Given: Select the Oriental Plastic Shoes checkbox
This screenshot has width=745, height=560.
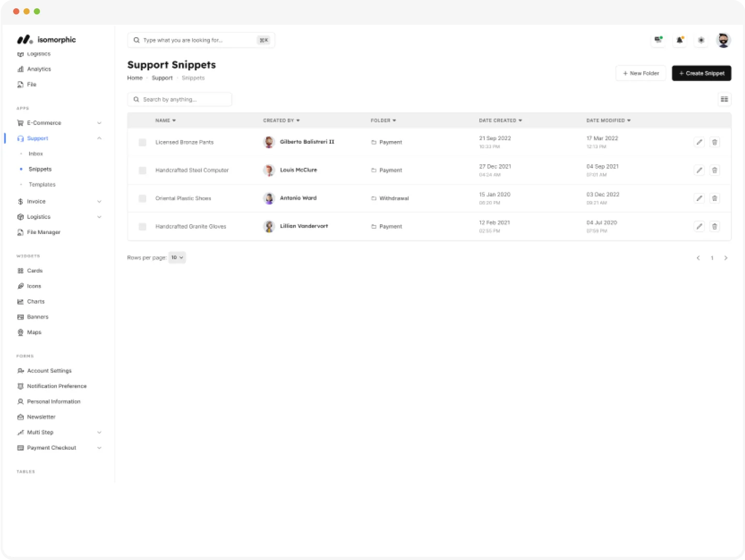Looking at the screenshot, I should click(x=142, y=198).
